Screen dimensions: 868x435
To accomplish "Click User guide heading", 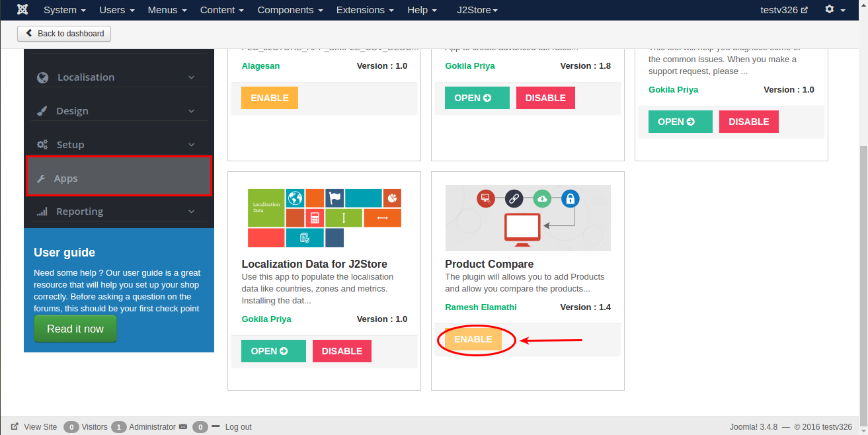I will tap(65, 253).
